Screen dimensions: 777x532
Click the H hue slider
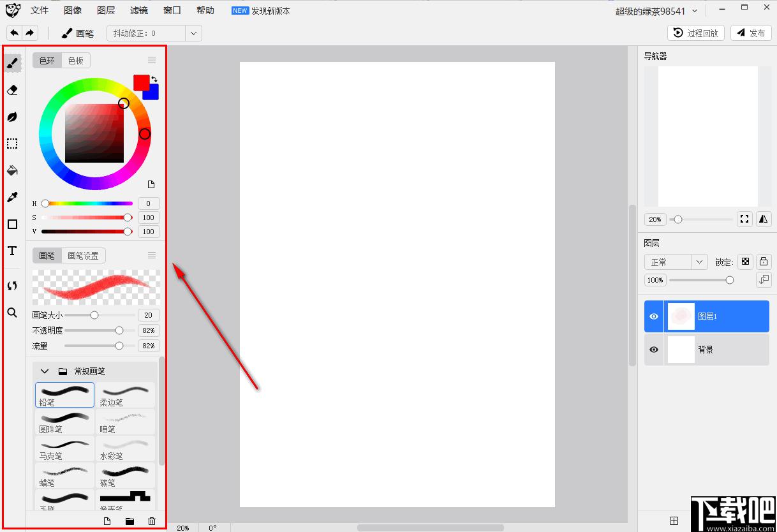pos(87,203)
